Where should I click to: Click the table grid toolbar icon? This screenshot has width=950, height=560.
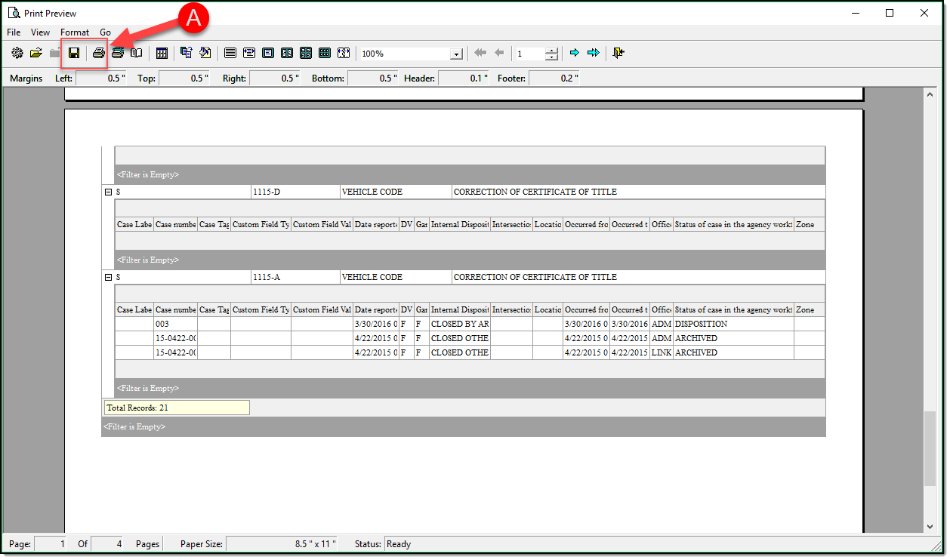tap(162, 53)
